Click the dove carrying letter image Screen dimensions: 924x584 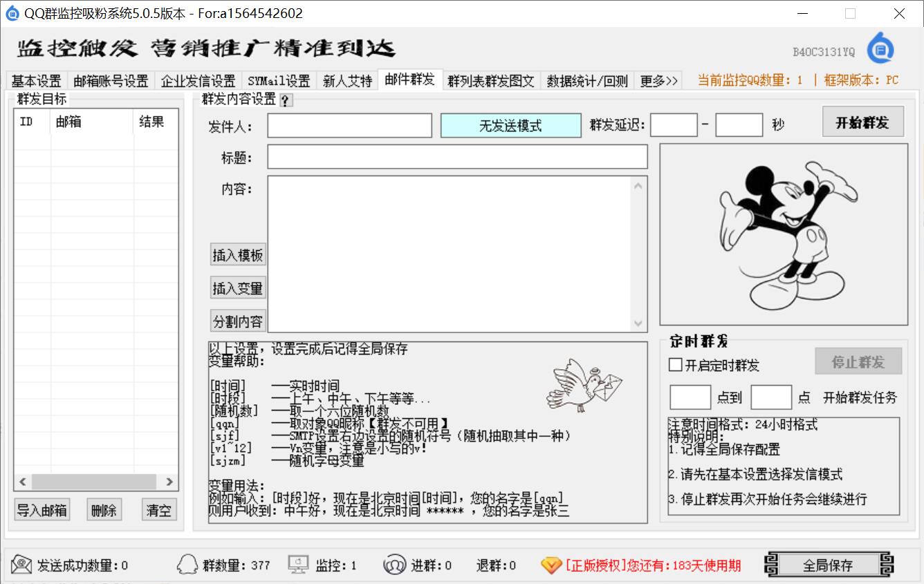coord(585,384)
